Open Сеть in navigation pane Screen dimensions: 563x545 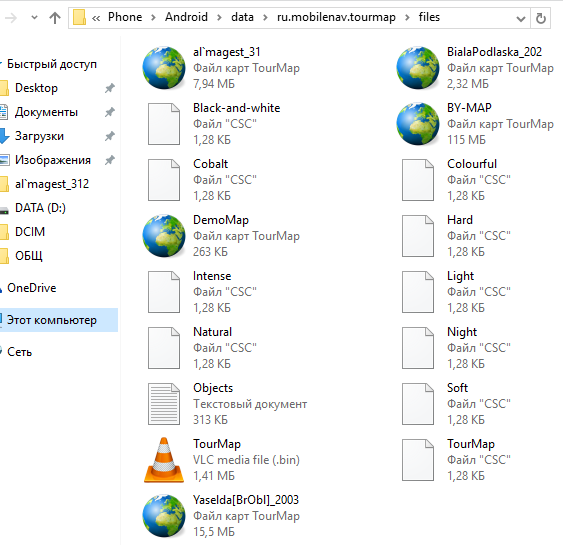(19, 352)
